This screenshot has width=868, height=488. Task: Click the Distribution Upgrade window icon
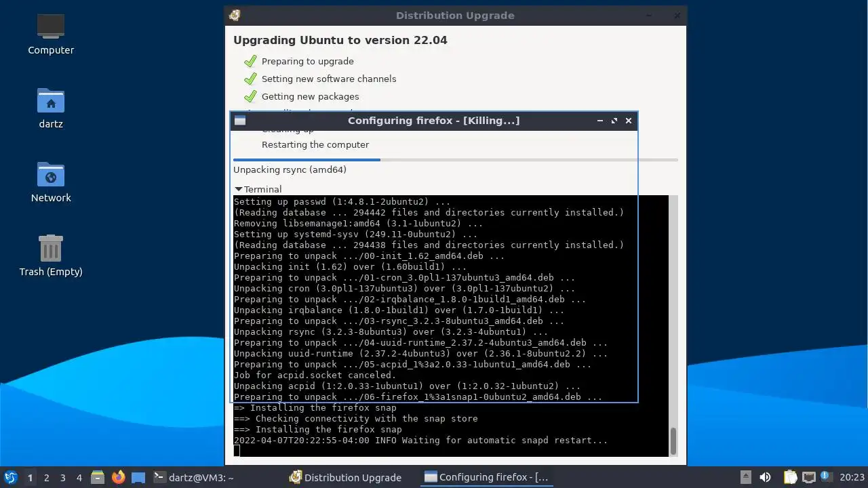coord(235,15)
